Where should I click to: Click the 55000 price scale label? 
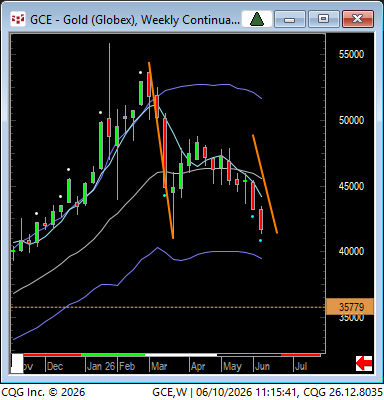351,54
